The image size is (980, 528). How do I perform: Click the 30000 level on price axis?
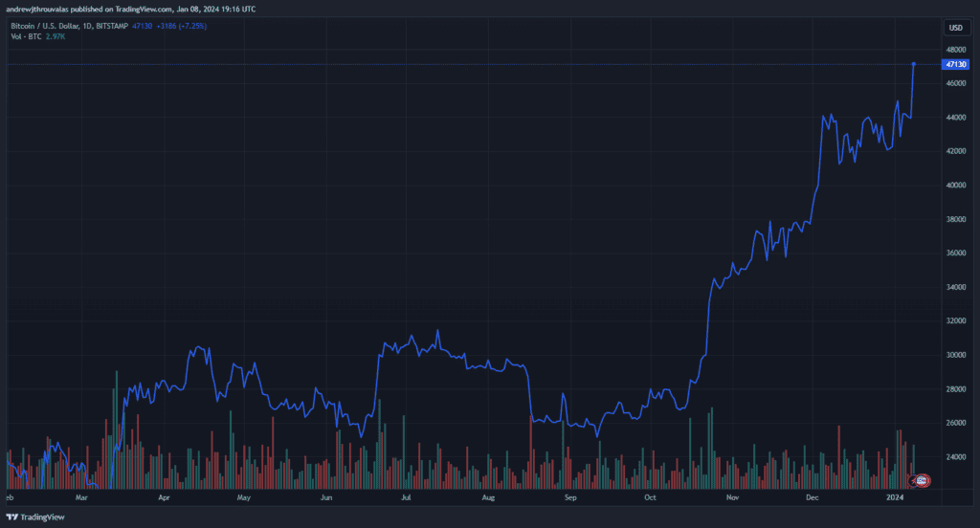tap(954, 355)
